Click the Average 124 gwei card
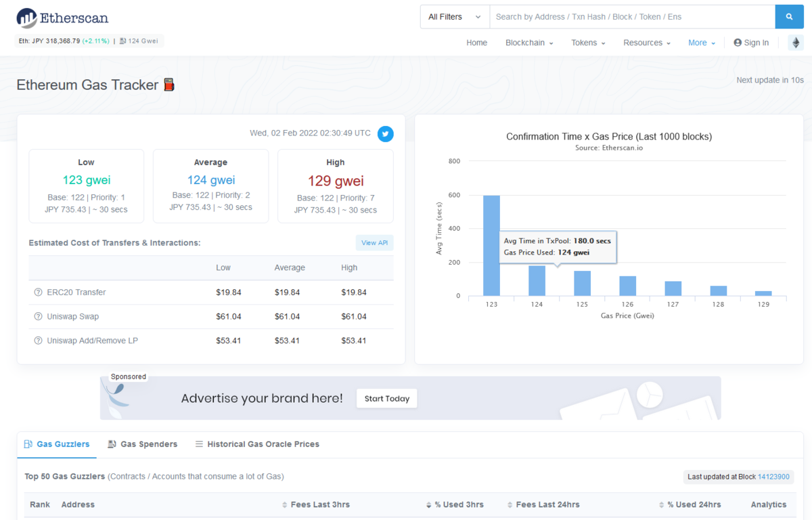 [x=210, y=186]
